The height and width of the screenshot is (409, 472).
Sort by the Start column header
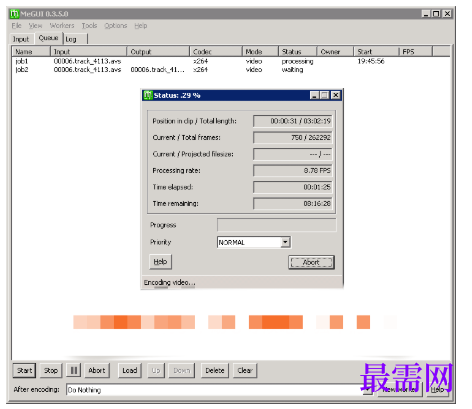tap(376, 52)
